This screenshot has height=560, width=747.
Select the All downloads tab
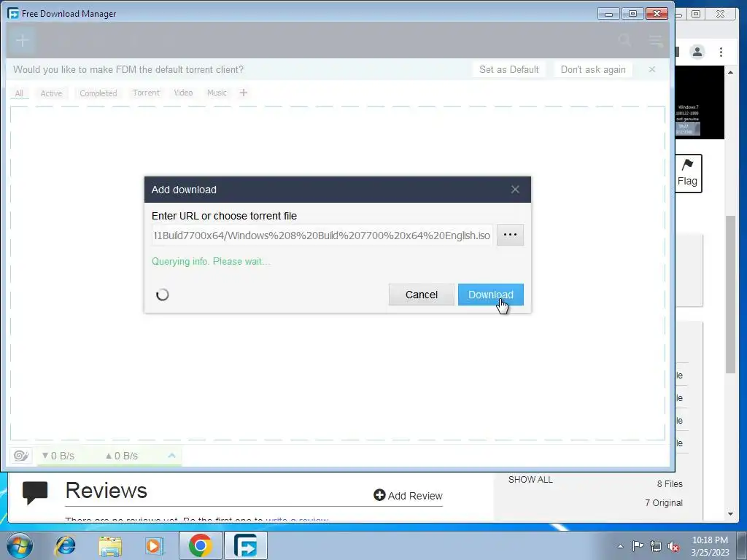point(19,93)
